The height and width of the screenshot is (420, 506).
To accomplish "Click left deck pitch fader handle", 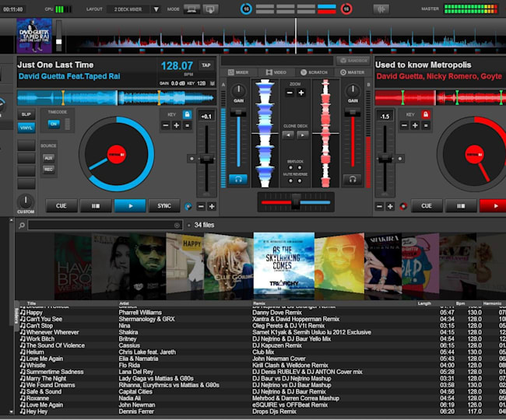I will tap(206, 159).
